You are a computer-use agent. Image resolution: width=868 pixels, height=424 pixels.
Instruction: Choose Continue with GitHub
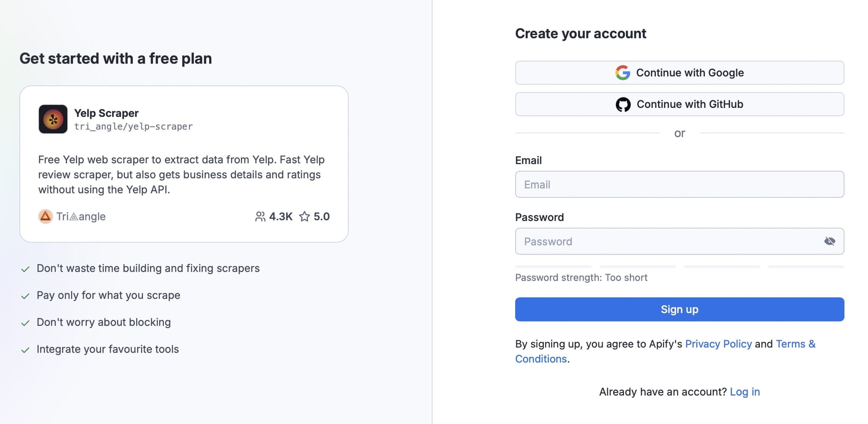(x=679, y=104)
